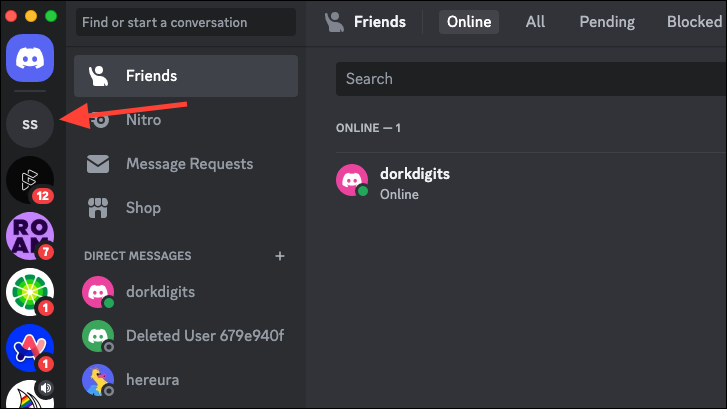Open Discord home direct messages icon
727x409 pixels.
pos(30,58)
